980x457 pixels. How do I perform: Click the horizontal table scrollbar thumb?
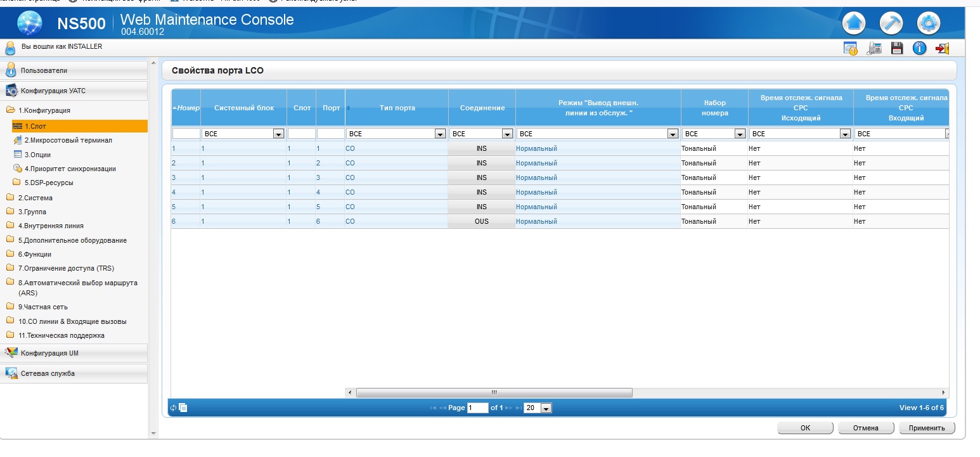[x=494, y=392]
